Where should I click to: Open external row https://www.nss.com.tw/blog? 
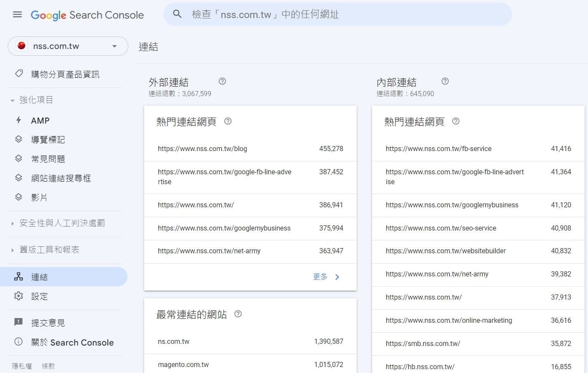pyautogui.click(x=250, y=149)
